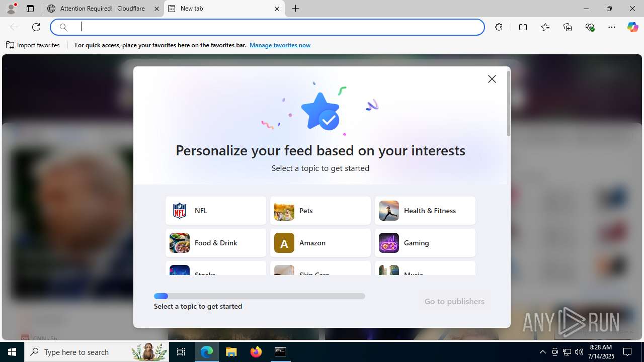Screen dimensions: 644x362
Task: Open the clock showing 8:28 AM
Action: 601,352
